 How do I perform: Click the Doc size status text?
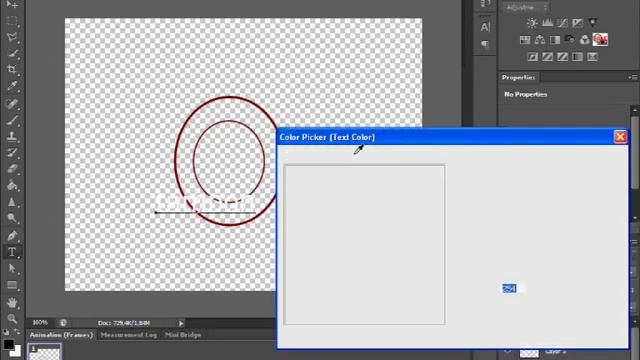coord(124,323)
